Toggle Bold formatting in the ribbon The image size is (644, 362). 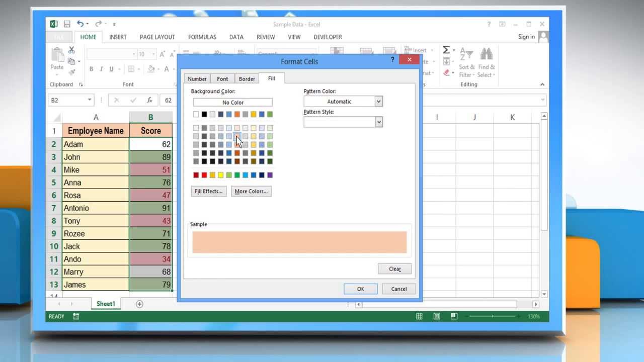coord(91,69)
